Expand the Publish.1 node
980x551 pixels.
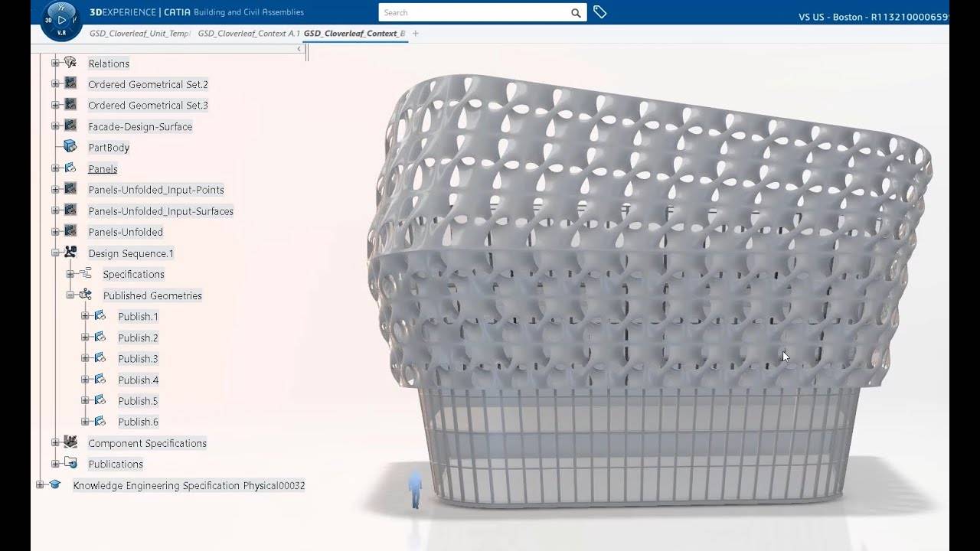click(85, 315)
